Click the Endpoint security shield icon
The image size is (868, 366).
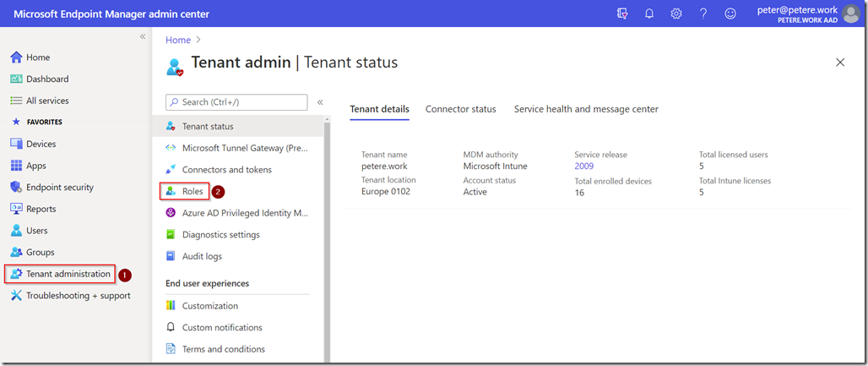[16, 187]
